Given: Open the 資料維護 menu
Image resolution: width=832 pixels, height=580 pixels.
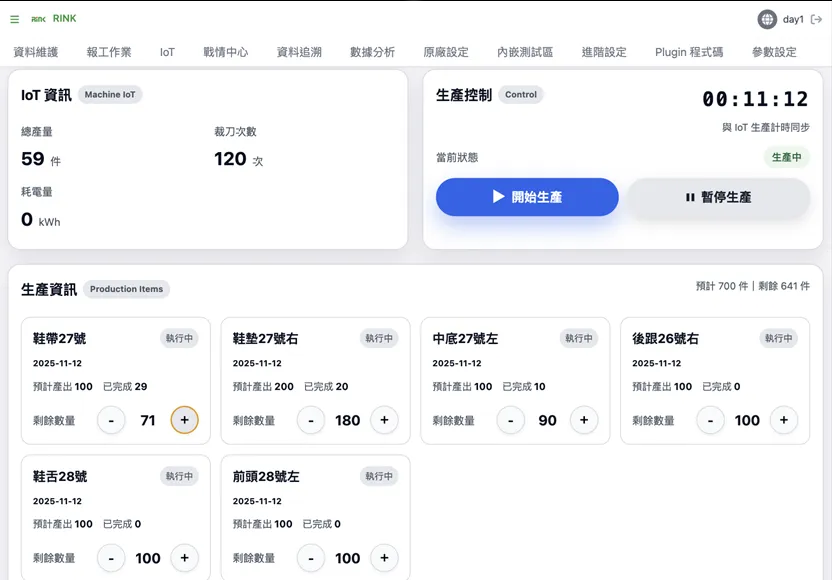Looking at the screenshot, I should pyautogui.click(x=36, y=52).
